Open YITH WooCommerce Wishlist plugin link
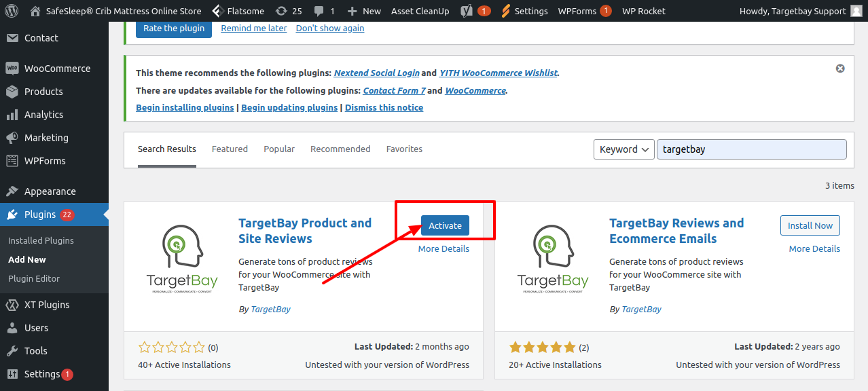The width and height of the screenshot is (868, 391). pyautogui.click(x=499, y=73)
